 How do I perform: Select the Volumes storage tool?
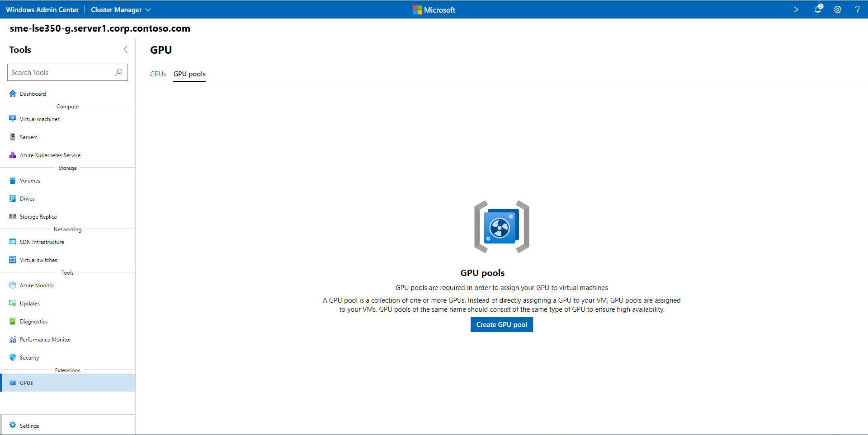(30, 180)
